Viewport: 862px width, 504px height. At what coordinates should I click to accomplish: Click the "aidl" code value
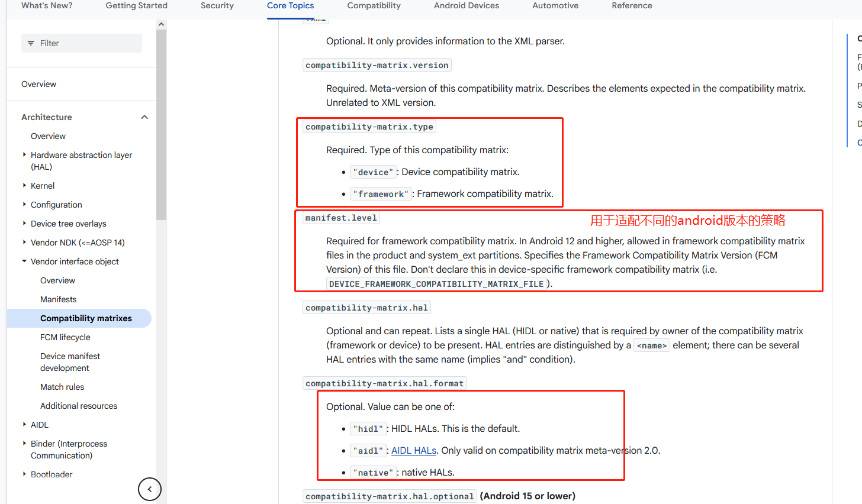click(368, 451)
